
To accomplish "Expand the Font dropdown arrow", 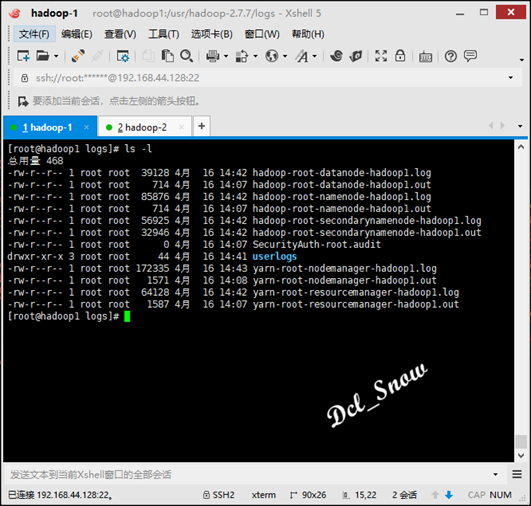I will 315,56.
